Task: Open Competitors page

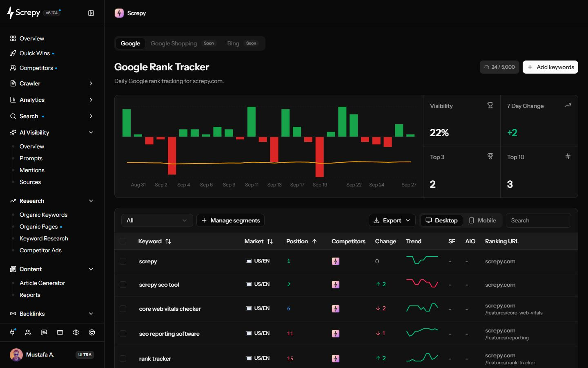Action: point(36,68)
